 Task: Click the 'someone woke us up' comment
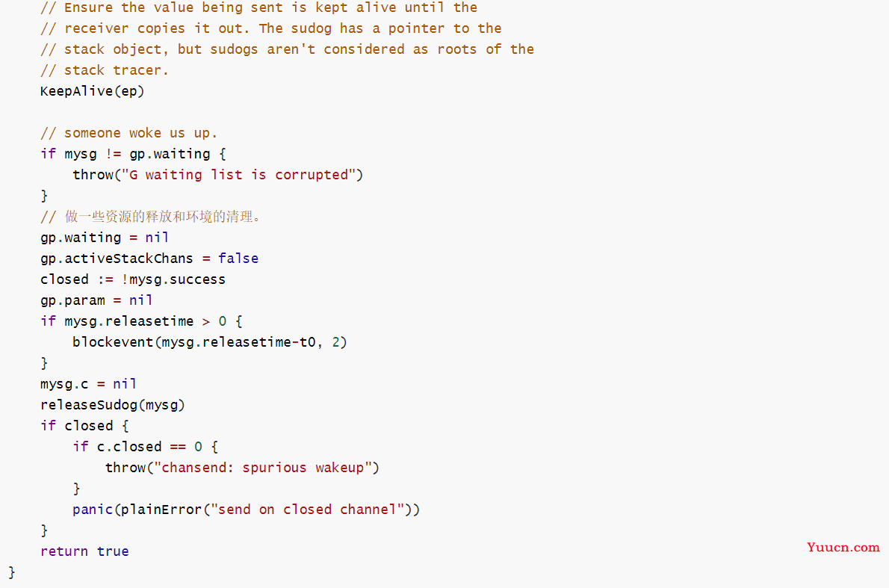[x=128, y=133]
